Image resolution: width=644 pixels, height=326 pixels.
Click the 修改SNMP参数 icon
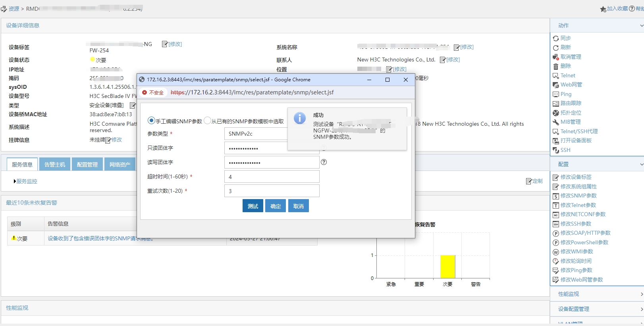tap(556, 196)
